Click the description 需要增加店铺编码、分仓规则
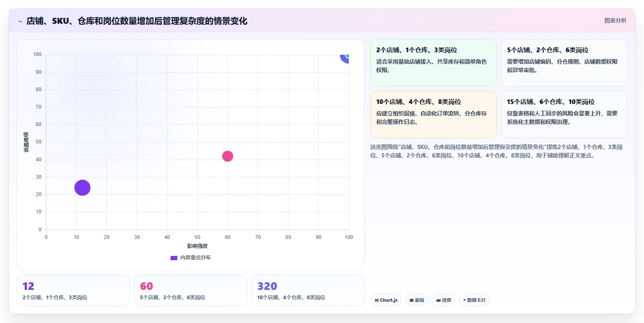This screenshot has width=644, height=323. tap(562, 66)
